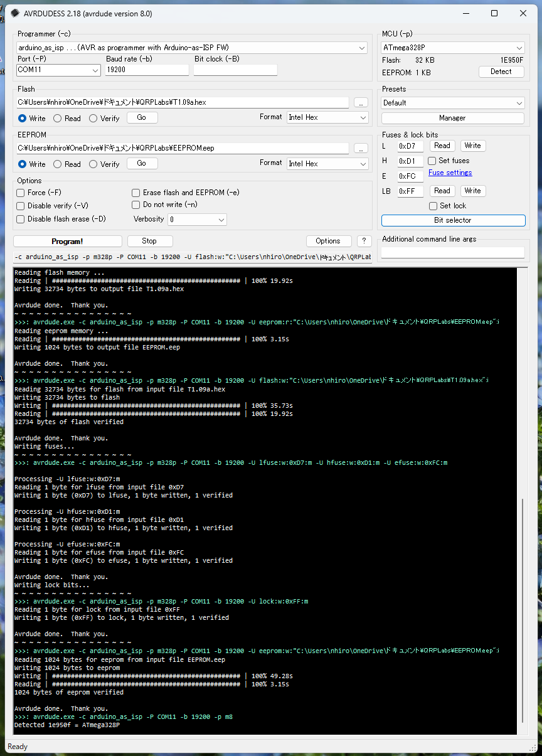The image size is (542, 756).
Task: Click '1024 bytes of eeprom verified' line
Action: click(69, 693)
